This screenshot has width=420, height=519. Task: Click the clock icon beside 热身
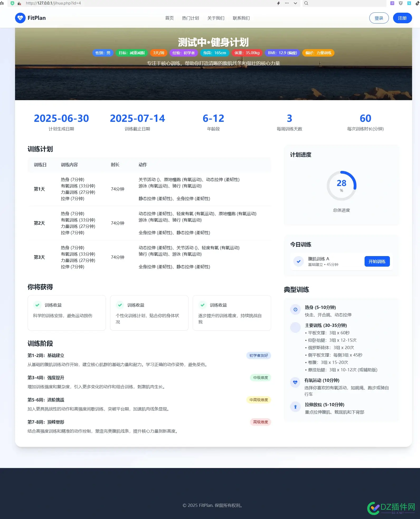[295, 309]
